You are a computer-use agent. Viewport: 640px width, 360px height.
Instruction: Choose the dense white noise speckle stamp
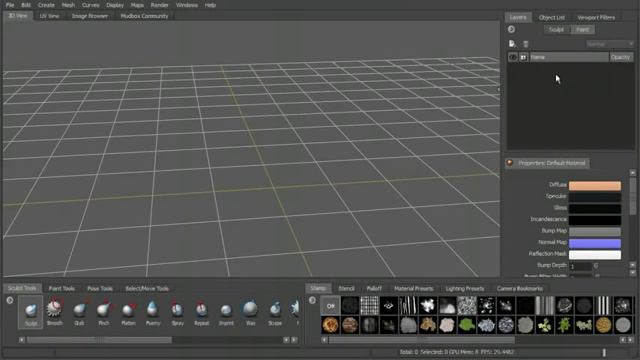click(x=467, y=305)
